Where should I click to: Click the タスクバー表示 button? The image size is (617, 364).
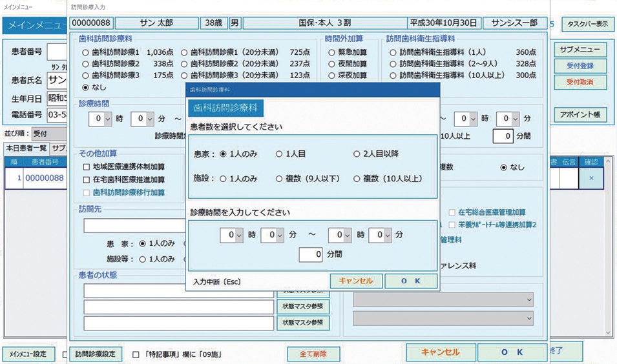pyautogui.click(x=587, y=25)
